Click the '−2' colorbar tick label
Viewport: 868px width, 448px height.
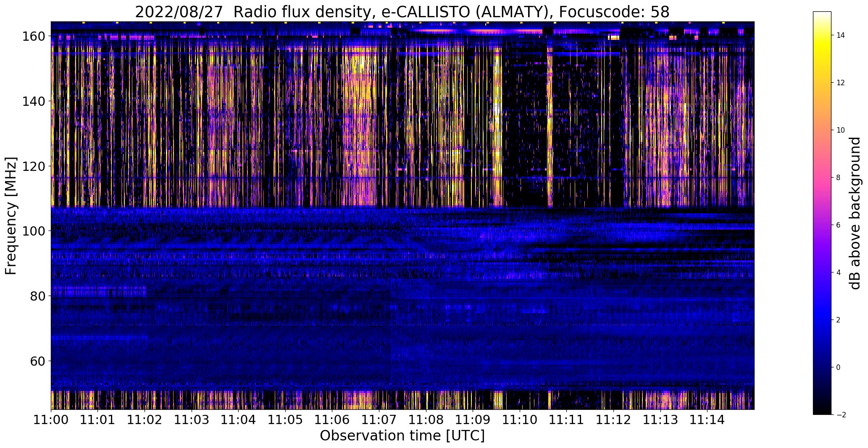click(x=840, y=415)
